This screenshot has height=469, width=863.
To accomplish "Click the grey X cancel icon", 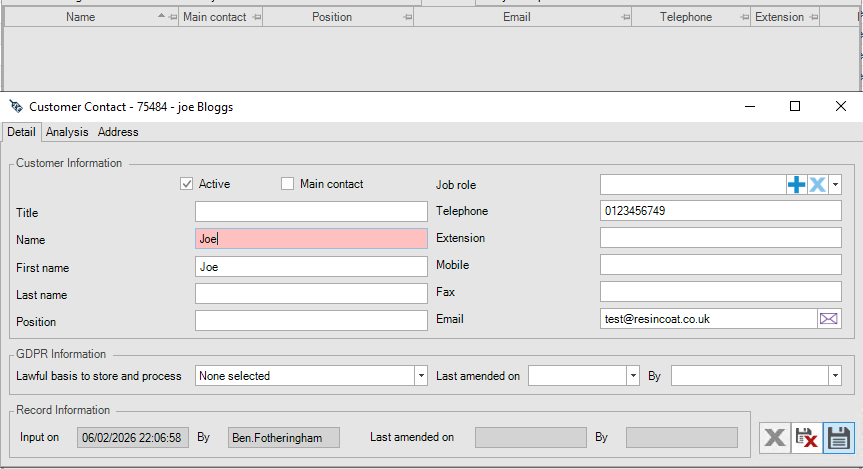I will coord(774,437).
